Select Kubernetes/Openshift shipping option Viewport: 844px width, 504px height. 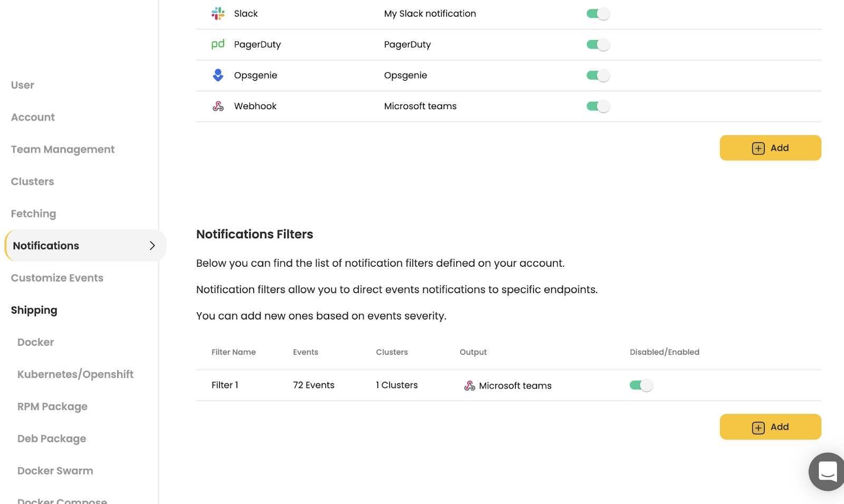point(75,375)
